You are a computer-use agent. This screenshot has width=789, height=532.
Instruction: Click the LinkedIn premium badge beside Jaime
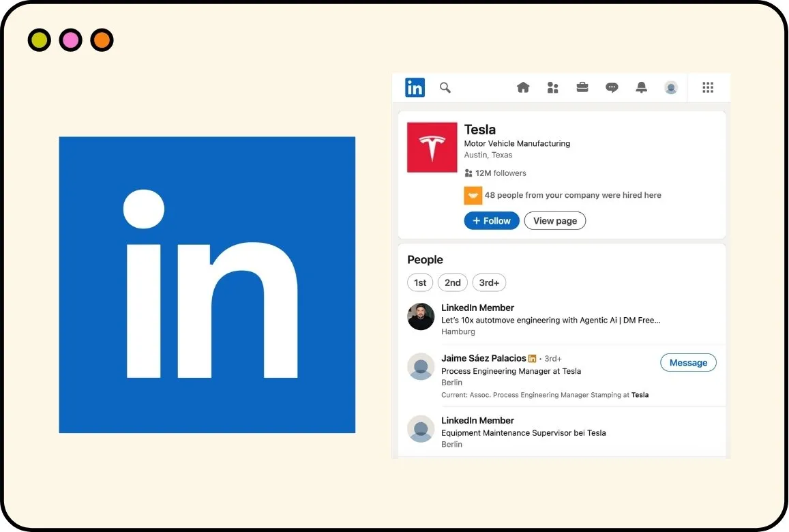[532, 358]
